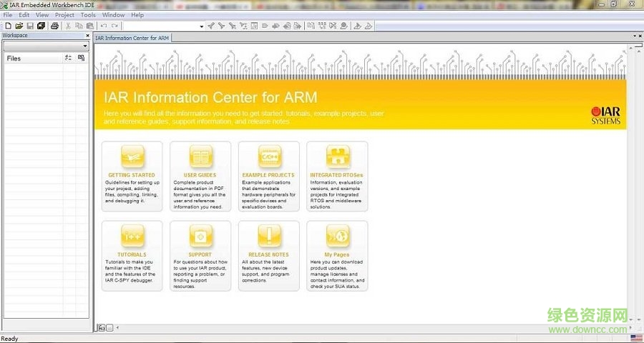
Task: Open the Window menu
Action: pyautogui.click(x=113, y=15)
